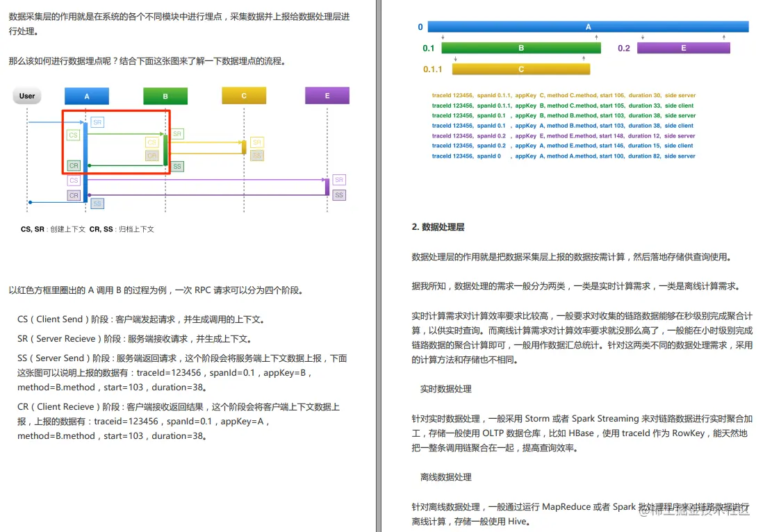765x532 pixels.
Task: Click span label '0.1.1' beside bar C
Action: click(433, 69)
